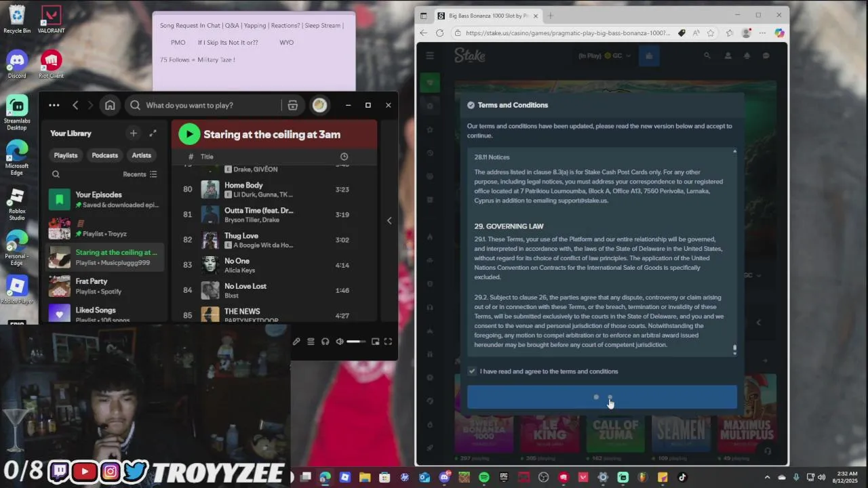Open Discord desktop shortcut
Image resolution: width=868 pixels, height=488 pixels.
click(x=17, y=64)
